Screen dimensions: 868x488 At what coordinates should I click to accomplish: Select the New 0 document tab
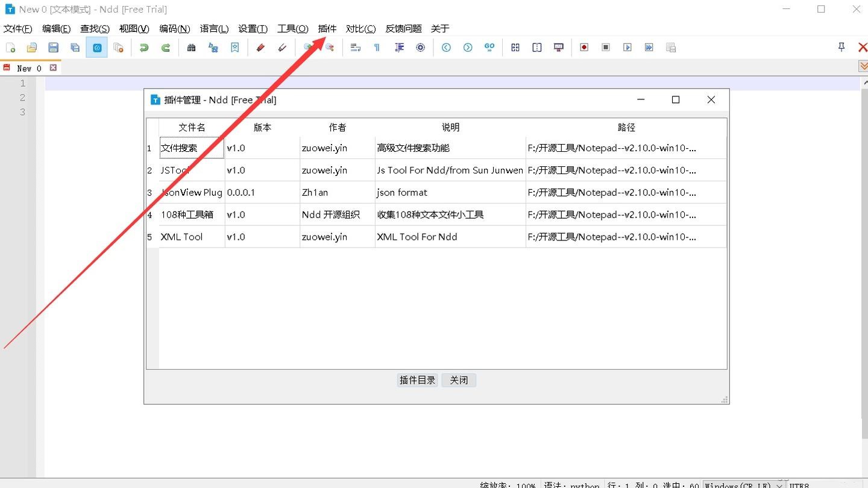click(29, 68)
